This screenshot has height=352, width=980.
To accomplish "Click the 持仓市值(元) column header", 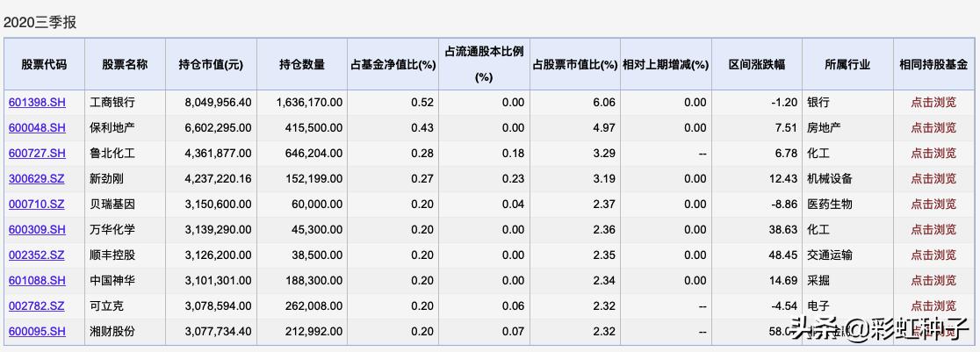I will (x=211, y=64).
